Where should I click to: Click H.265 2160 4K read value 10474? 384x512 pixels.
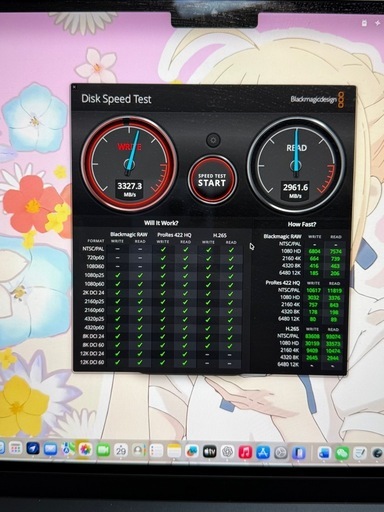pos(333,351)
